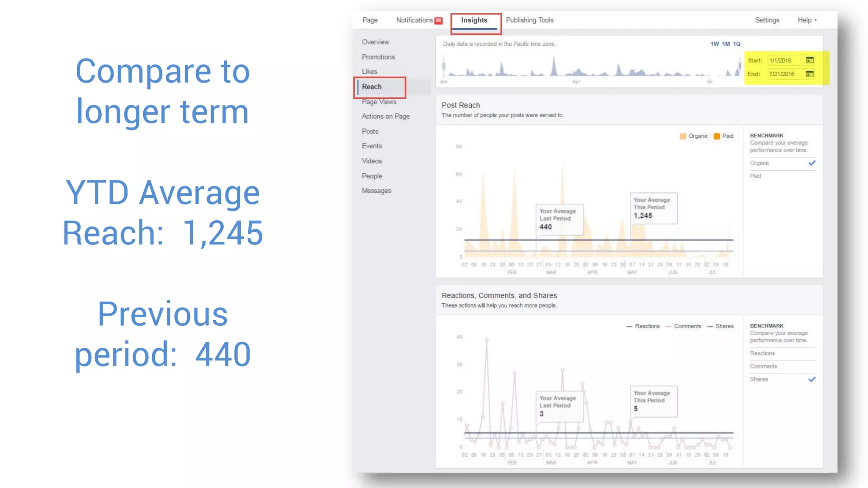Open the Start date calendar icon

point(810,60)
